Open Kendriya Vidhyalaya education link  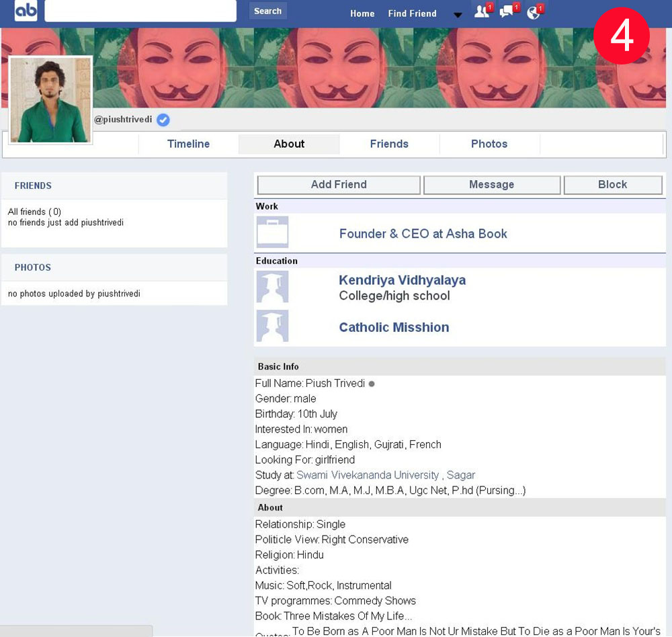(x=402, y=280)
